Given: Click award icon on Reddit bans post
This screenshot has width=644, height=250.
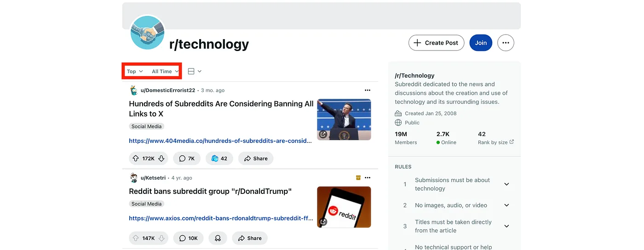Looking at the screenshot, I should (x=218, y=238).
